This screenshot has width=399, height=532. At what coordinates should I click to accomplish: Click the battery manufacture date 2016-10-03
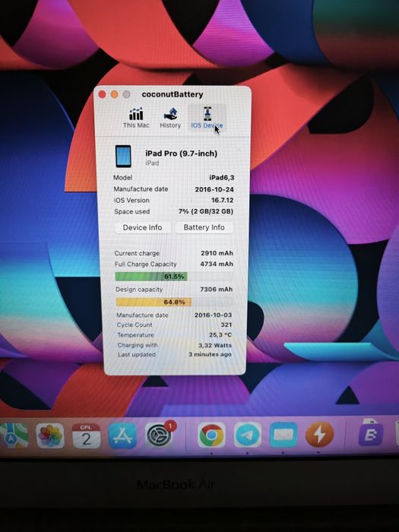pos(213,315)
